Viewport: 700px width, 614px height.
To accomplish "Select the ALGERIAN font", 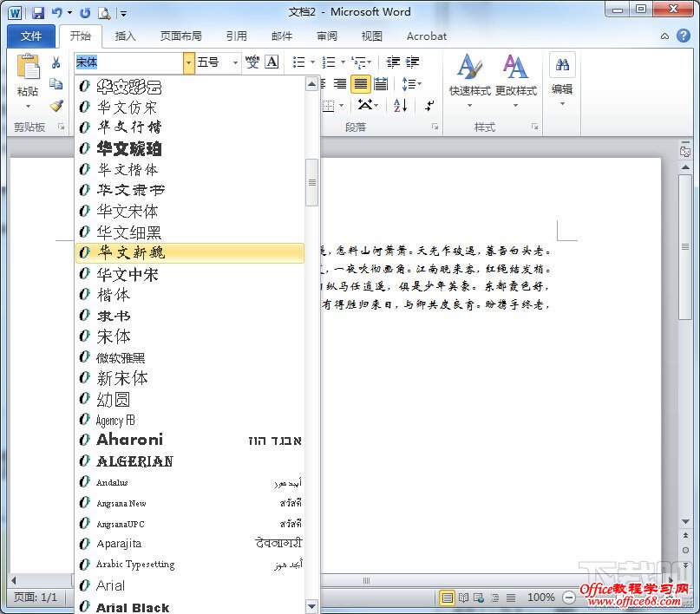I will point(190,461).
